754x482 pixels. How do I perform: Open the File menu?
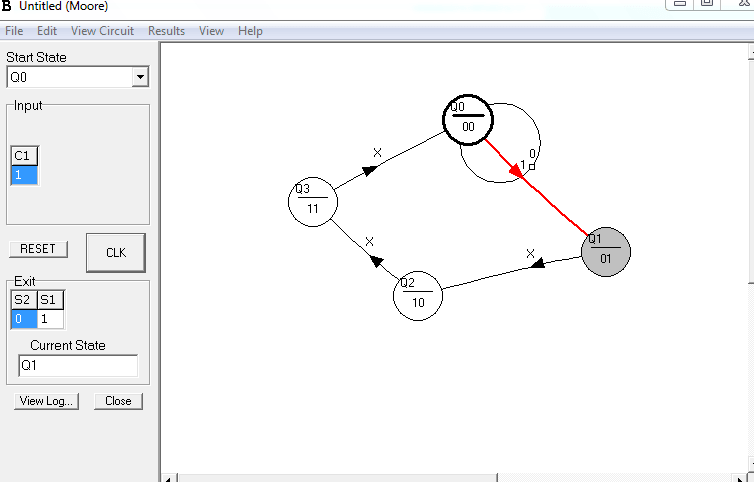[14, 31]
